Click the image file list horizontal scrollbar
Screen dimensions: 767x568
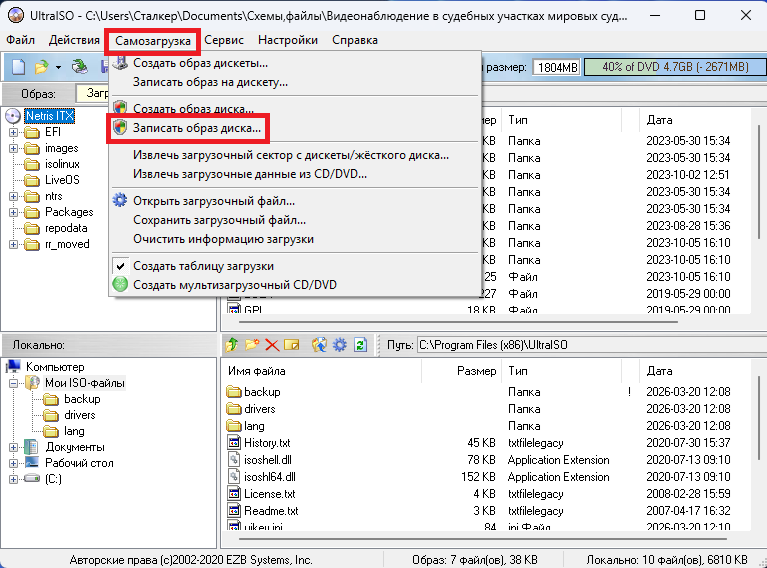pos(458,322)
